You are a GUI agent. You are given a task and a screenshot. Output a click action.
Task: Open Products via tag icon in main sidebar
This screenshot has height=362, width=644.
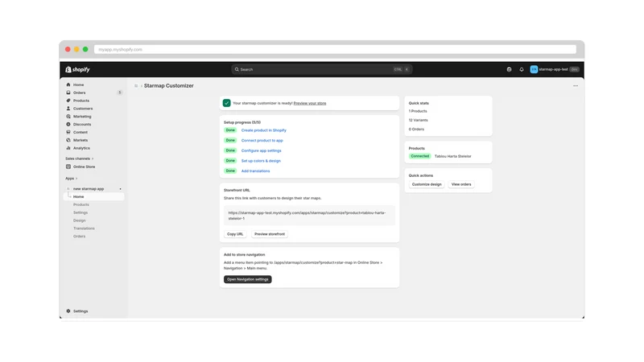pyautogui.click(x=68, y=101)
